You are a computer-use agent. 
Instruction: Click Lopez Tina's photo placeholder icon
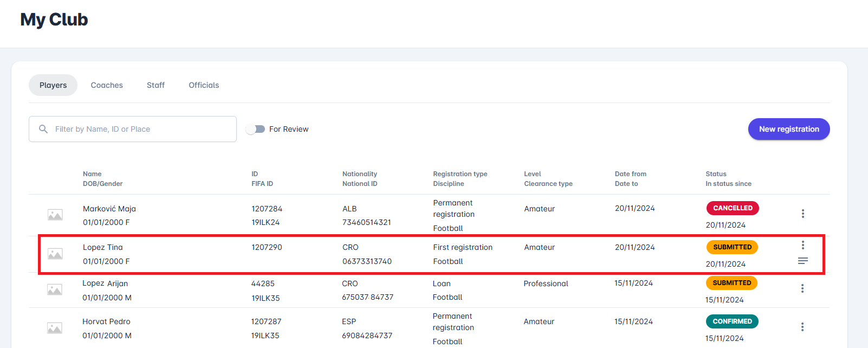[x=55, y=254]
